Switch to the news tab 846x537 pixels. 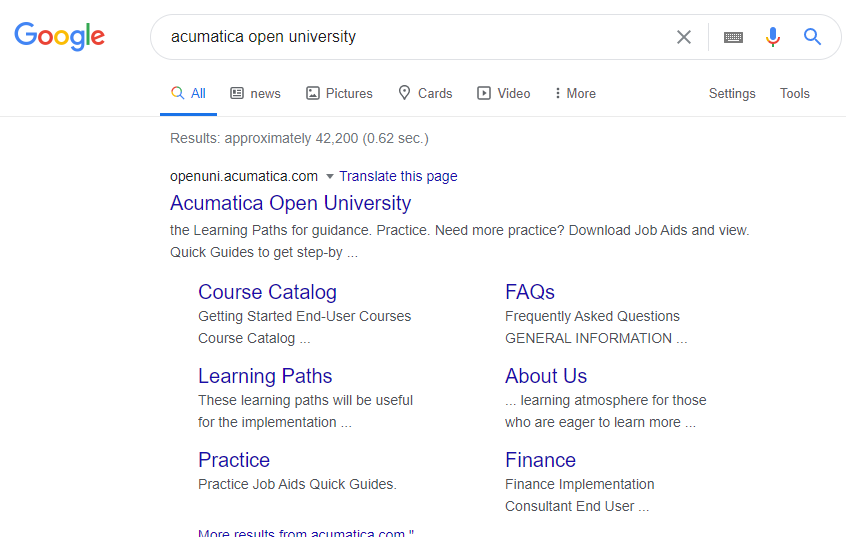pyautogui.click(x=255, y=93)
